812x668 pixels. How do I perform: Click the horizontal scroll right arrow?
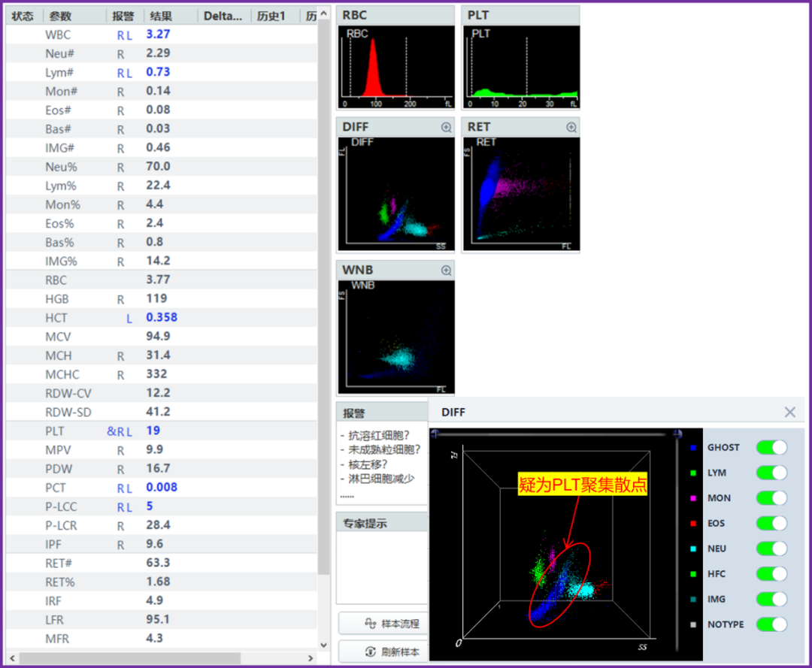(311, 658)
